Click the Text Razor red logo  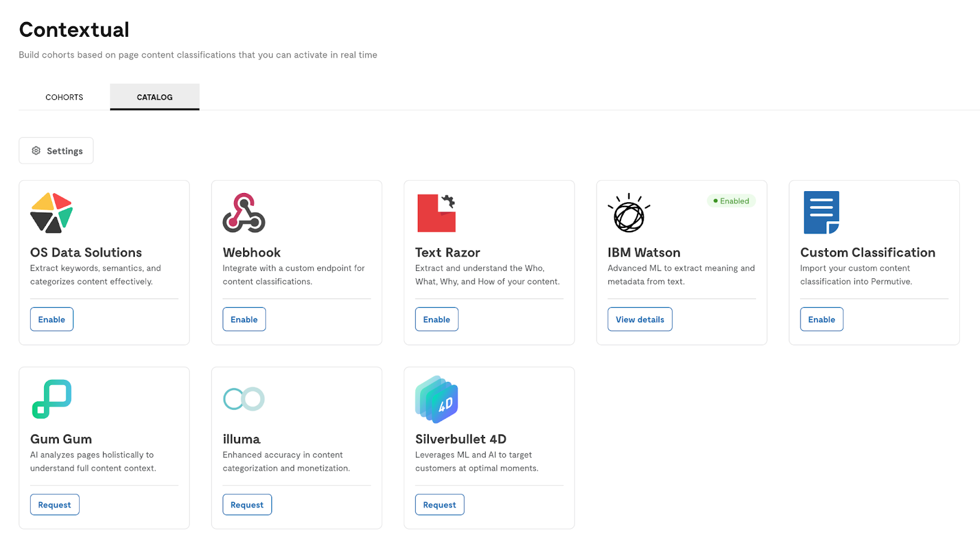coord(436,213)
